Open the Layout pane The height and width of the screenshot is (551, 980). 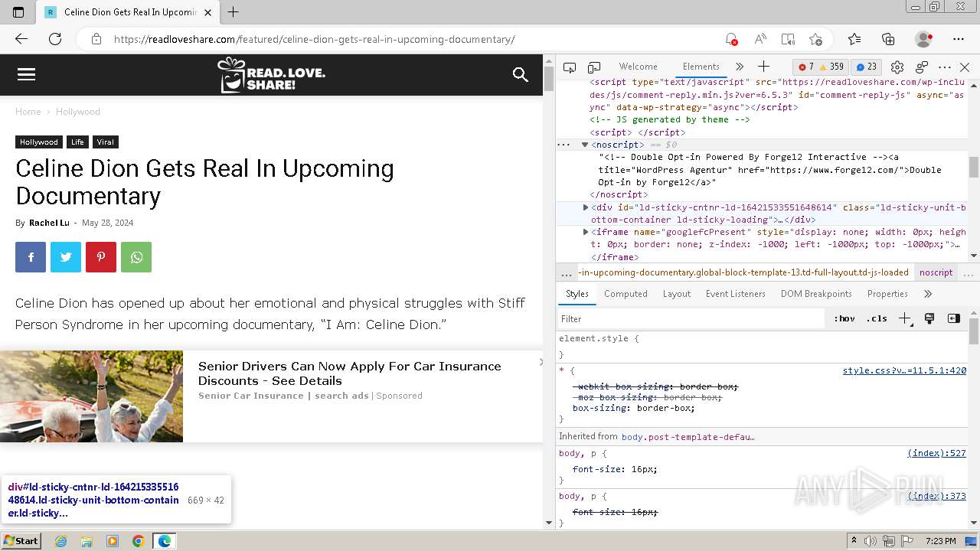677,294
